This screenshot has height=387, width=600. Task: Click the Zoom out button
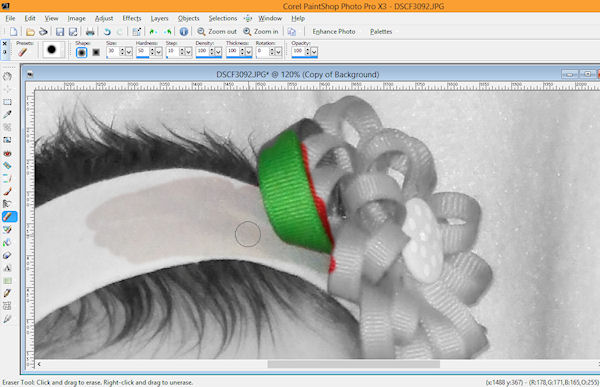point(217,32)
